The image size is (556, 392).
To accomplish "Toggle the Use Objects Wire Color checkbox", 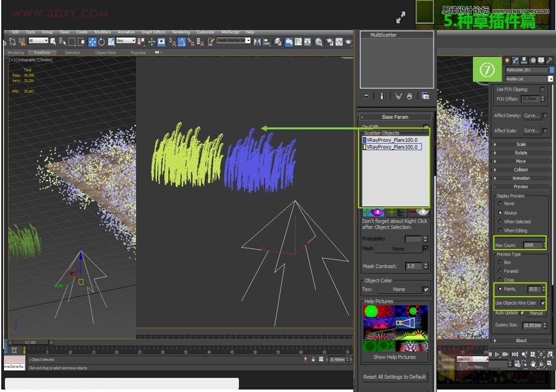I will (543, 303).
